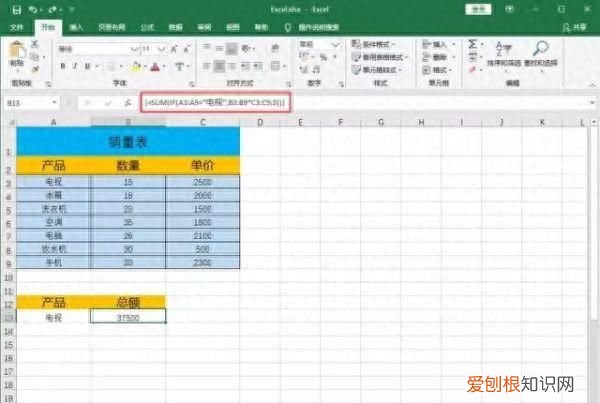Switch to the 页面布局 Page Layout tab
Viewport: 600px width, 403px height.
[x=112, y=27]
